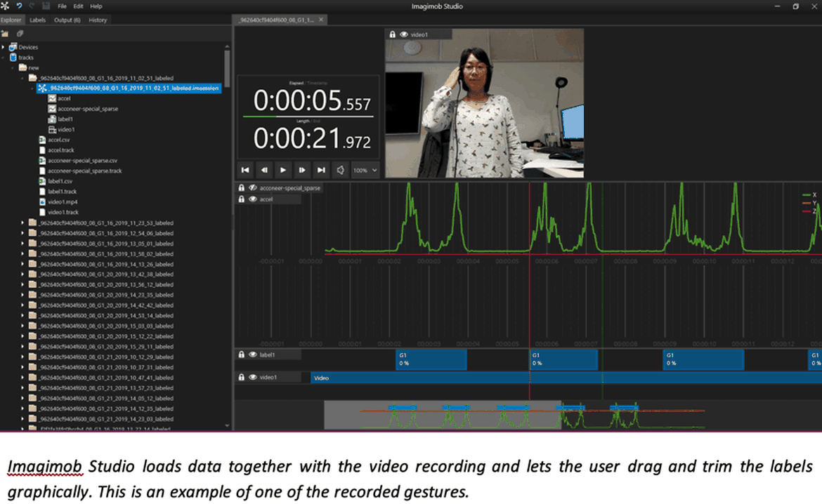
Task: Click the tracks database icon
Action: [13, 58]
